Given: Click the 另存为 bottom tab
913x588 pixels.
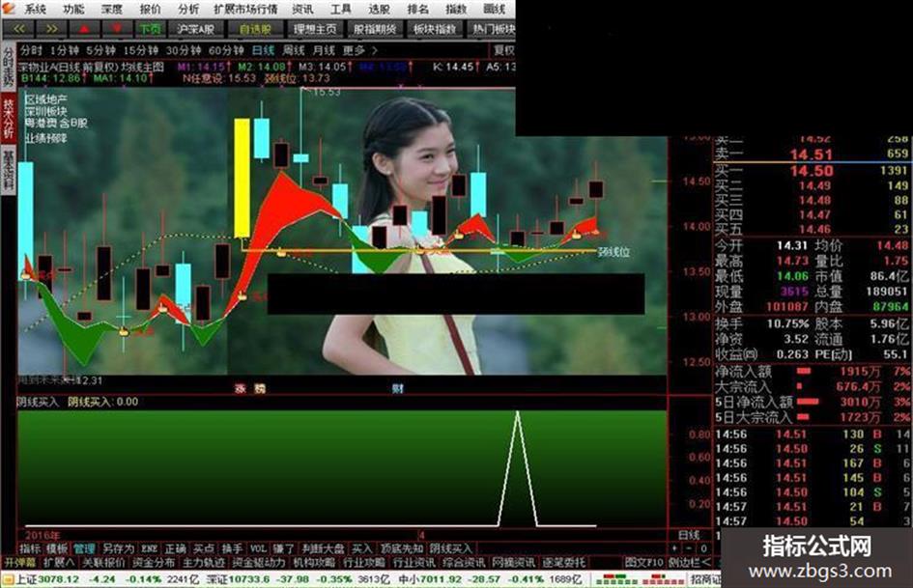Looking at the screenshot, I should (118, 548).
